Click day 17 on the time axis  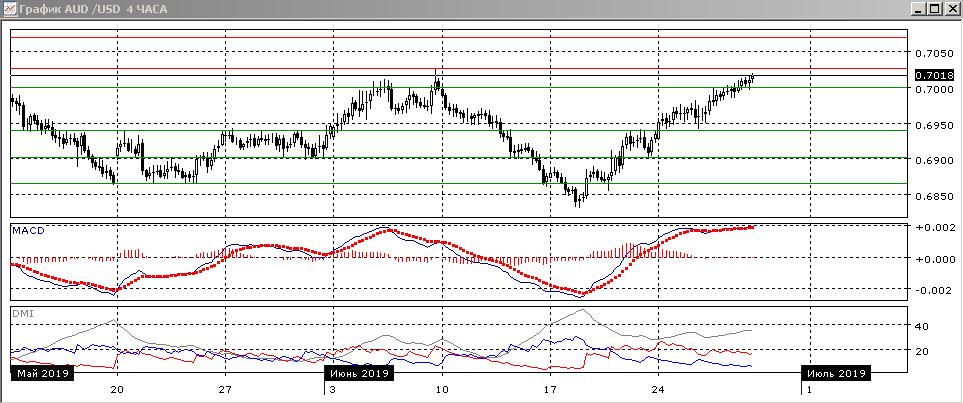548,390
